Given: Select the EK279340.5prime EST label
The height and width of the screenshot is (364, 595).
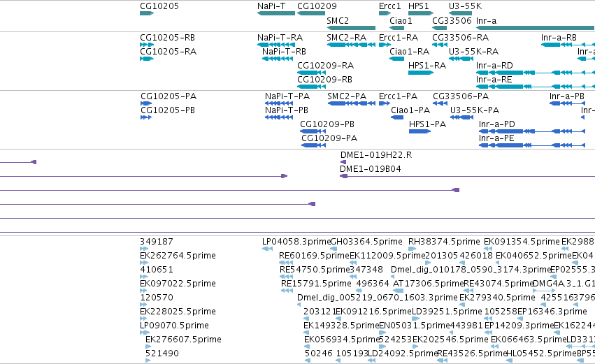Looking at the screenshot, I should tap(498, 298).
